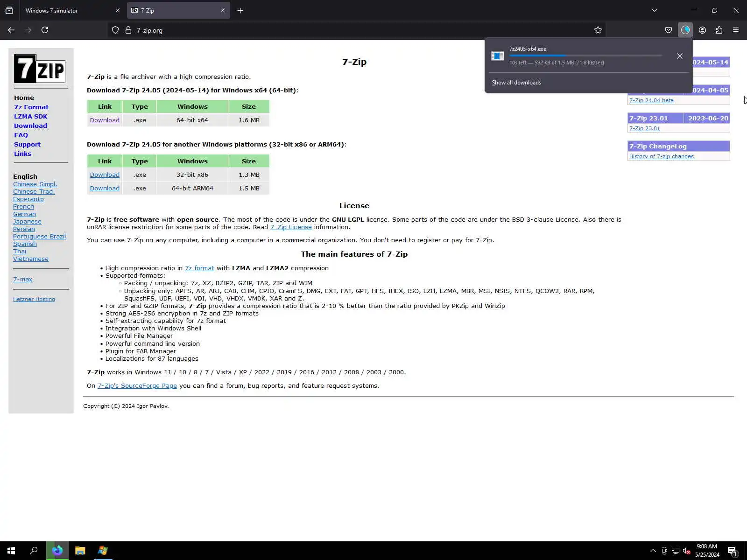This screenshot has width=747, height=560.
Task: Toggle the downloads toolbar icon
Action: pos(685,30)
